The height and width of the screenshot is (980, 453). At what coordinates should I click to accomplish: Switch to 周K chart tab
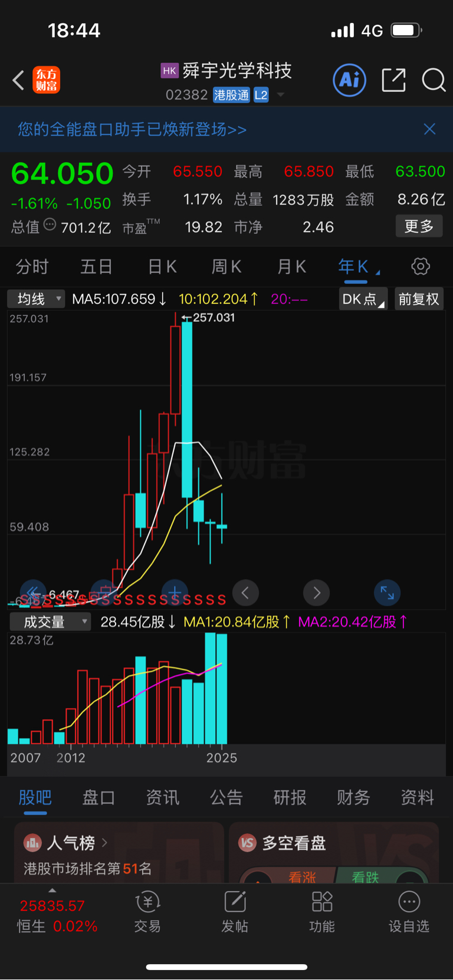click(227, 267)
